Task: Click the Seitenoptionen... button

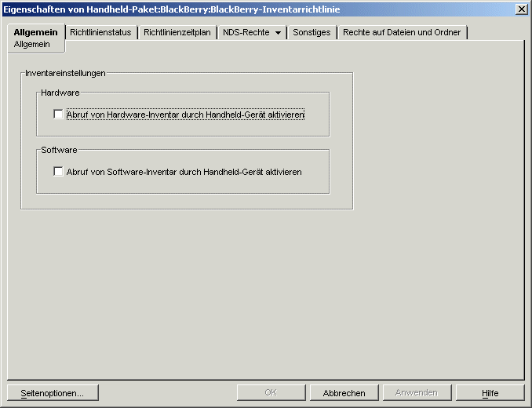Action: [53, 393]
